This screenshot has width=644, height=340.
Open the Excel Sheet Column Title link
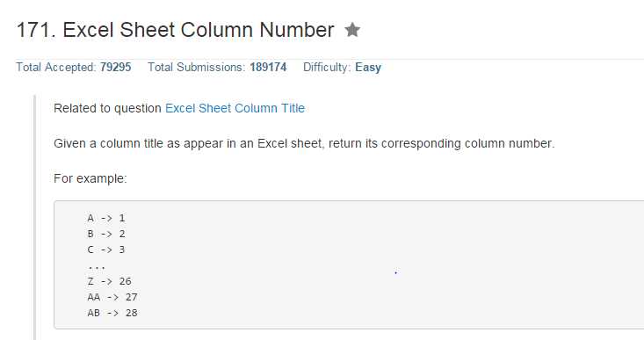[235, 108]
